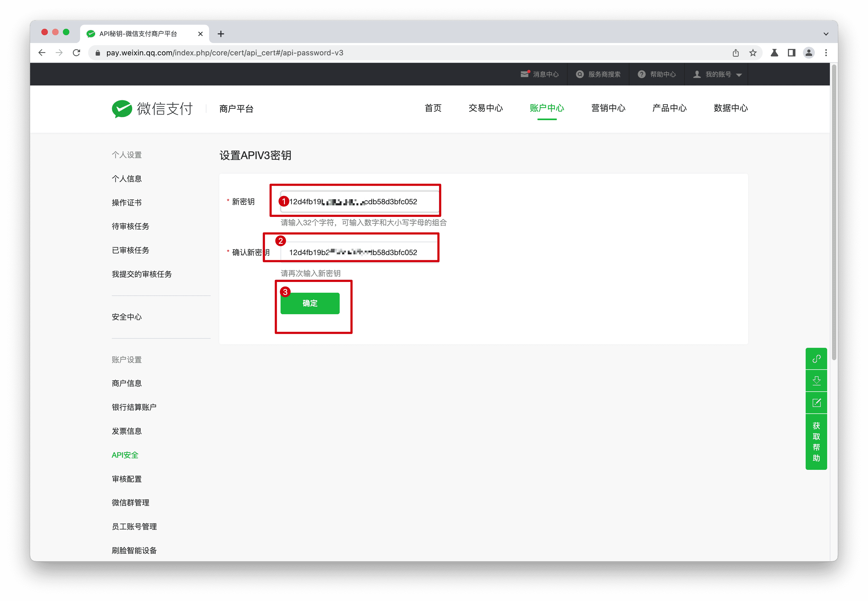This screenshot has width=868, height=601.
Task: Bookmark this page with the star icon
Action: click(753, 53)
